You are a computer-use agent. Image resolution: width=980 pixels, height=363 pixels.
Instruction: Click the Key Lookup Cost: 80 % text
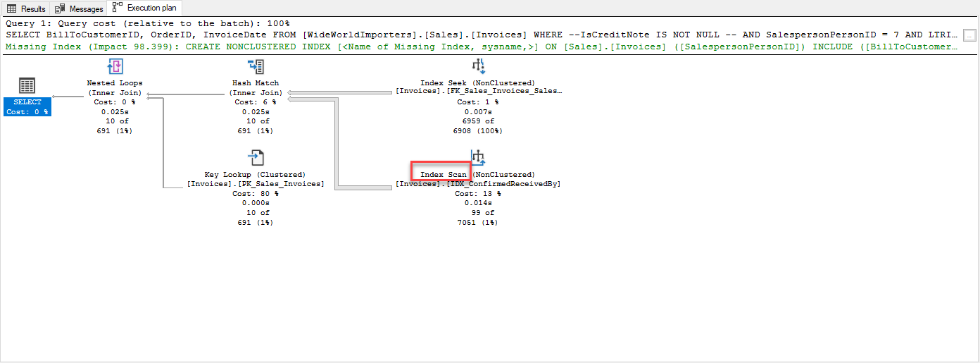[x=256, y=194]
